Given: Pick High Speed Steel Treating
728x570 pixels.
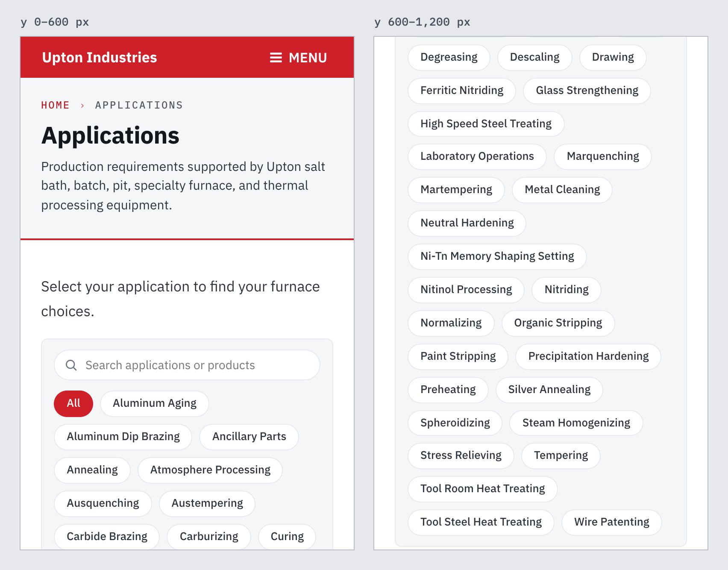Looking at the screenshot, I should tap(486, 124).
